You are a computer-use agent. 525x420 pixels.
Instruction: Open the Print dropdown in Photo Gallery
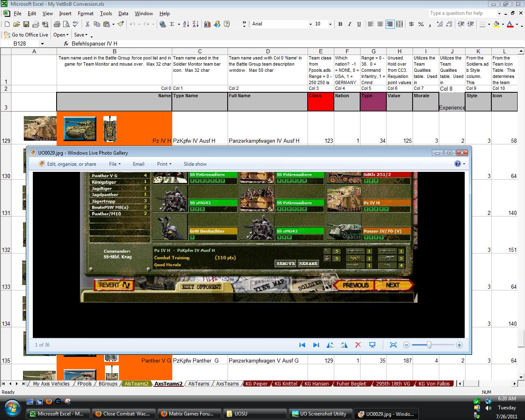(x=164, y=164)
